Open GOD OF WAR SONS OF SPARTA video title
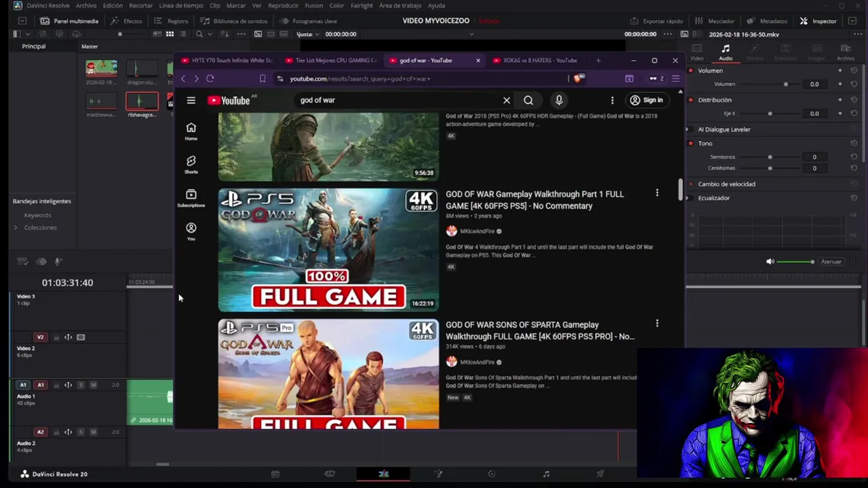The image size is (868, 488). [540, 331]
